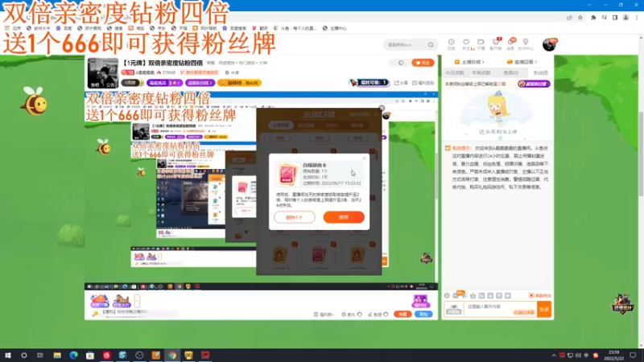Switch to today's ranking tab
The width and height of the screenshot is (644, 362).
pos(455,72)
